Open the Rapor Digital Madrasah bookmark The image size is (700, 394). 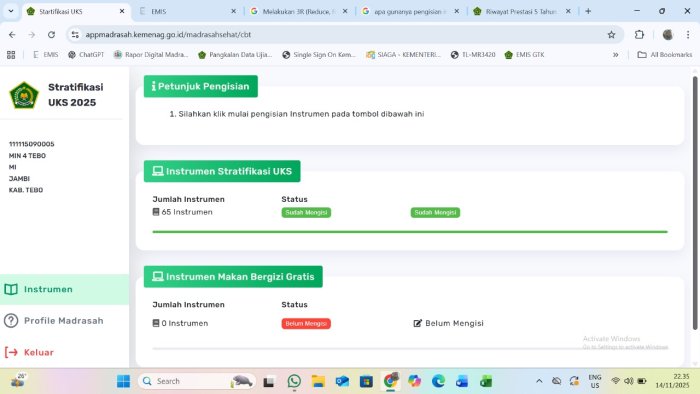(x=151, y=55)
